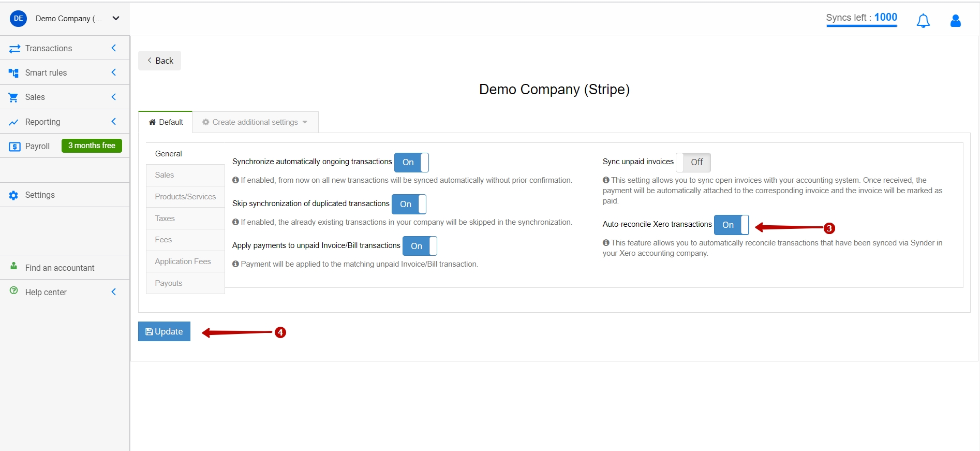980x451 pixels.
Task: Click the Demo Company name in header
Action: click(68, 19)
